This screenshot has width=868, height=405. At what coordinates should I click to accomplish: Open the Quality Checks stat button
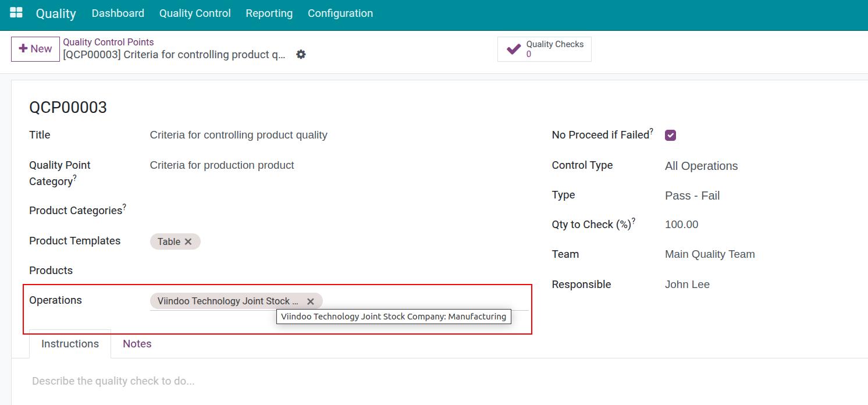point(545,49)
